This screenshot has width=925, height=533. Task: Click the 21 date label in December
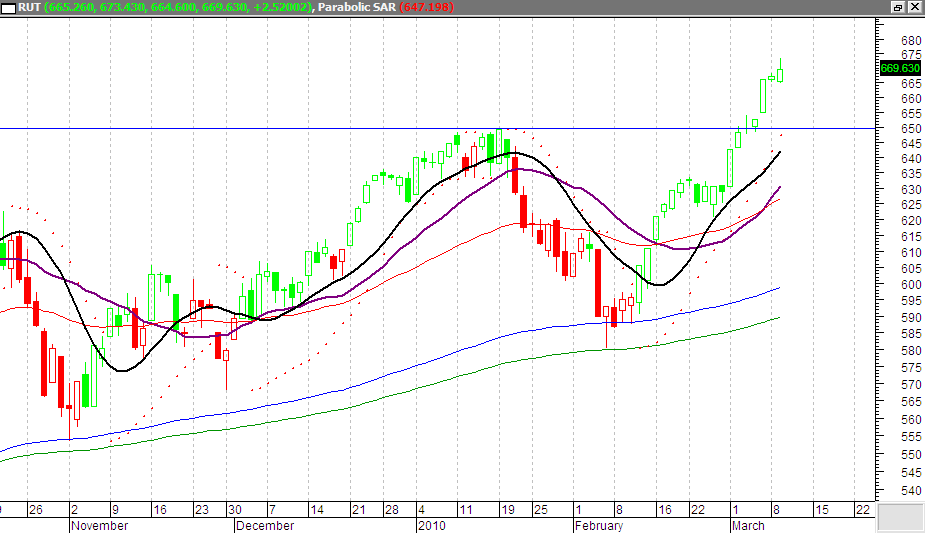tap(358, 509)
